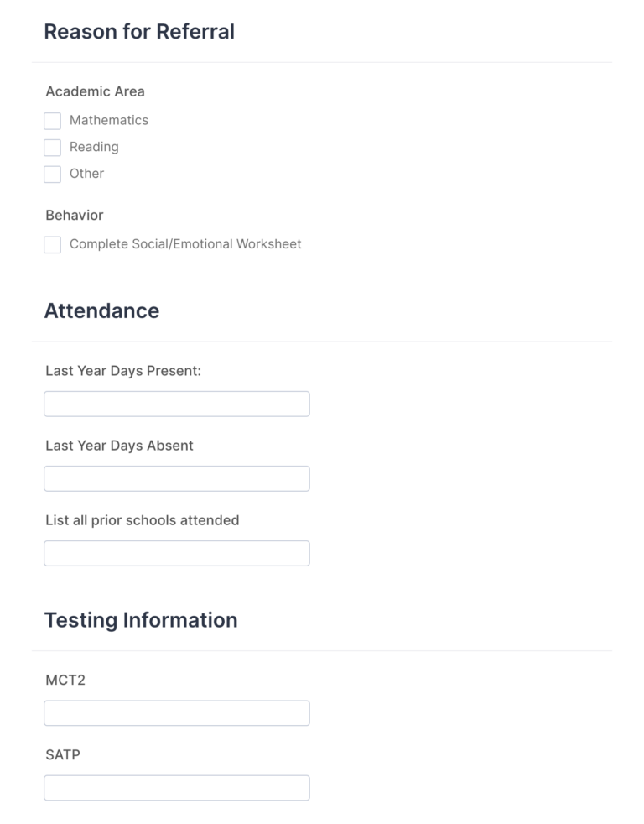This screenshot has height=824, width=644.
Task: Enable Complete Social/Emotional Worksheet checkbox
Action: click(x=52, y=245)
